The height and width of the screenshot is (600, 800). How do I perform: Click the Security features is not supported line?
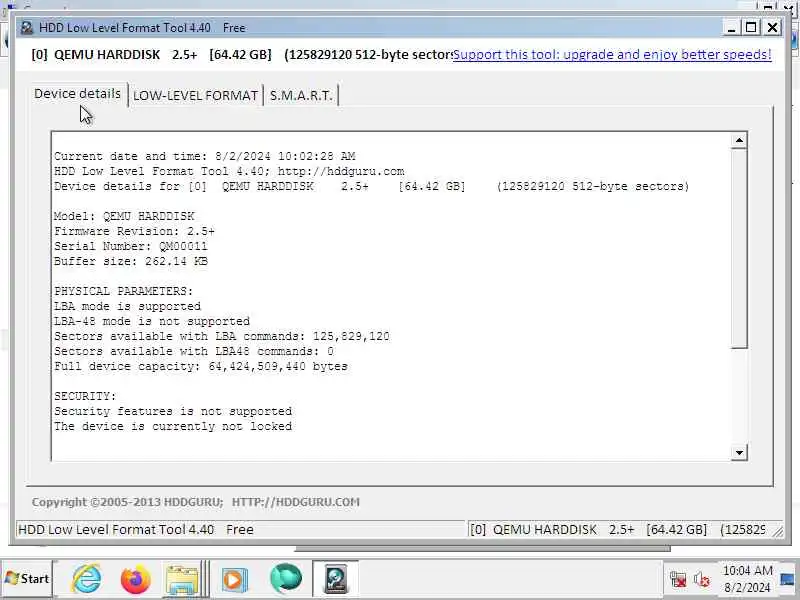[173, 411]
